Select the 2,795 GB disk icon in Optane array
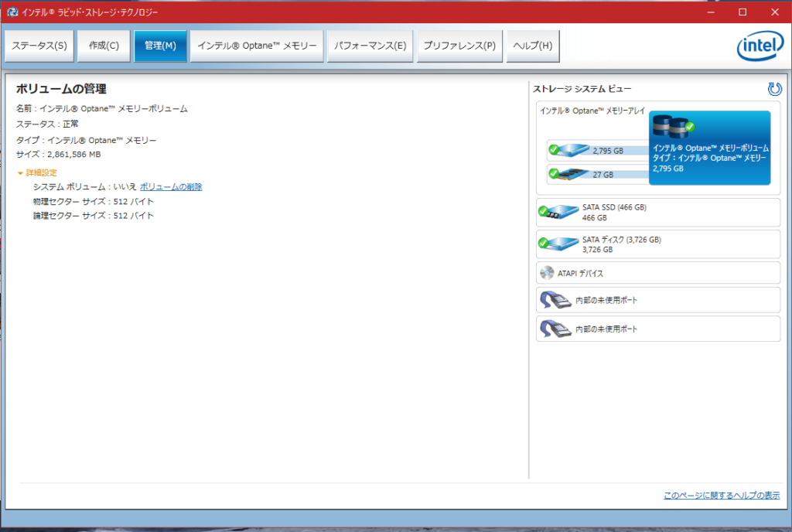This screenshot has height=532, width=792. point(569,150)
